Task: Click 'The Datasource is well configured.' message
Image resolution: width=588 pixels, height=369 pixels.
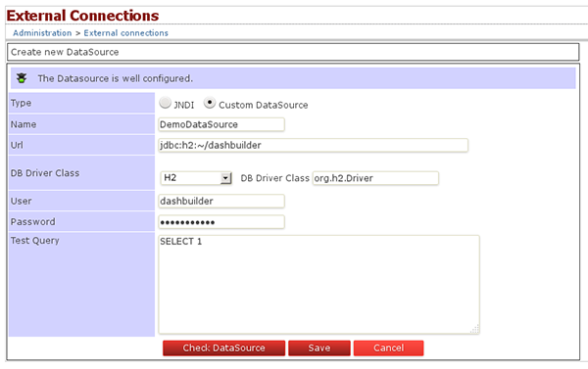Action: coord(115,78)
